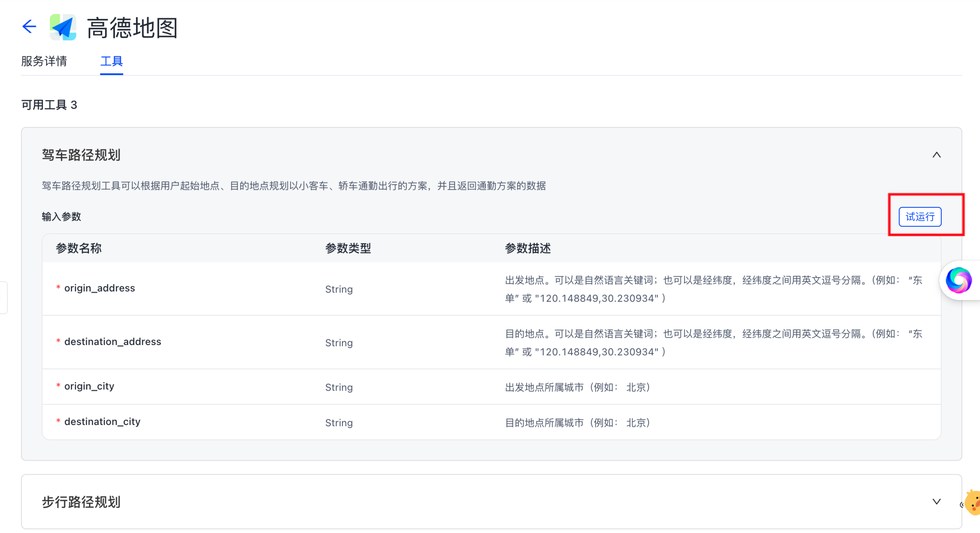Click the 参数描述 column header
The image size is (980, 533).
click(528, 248)
